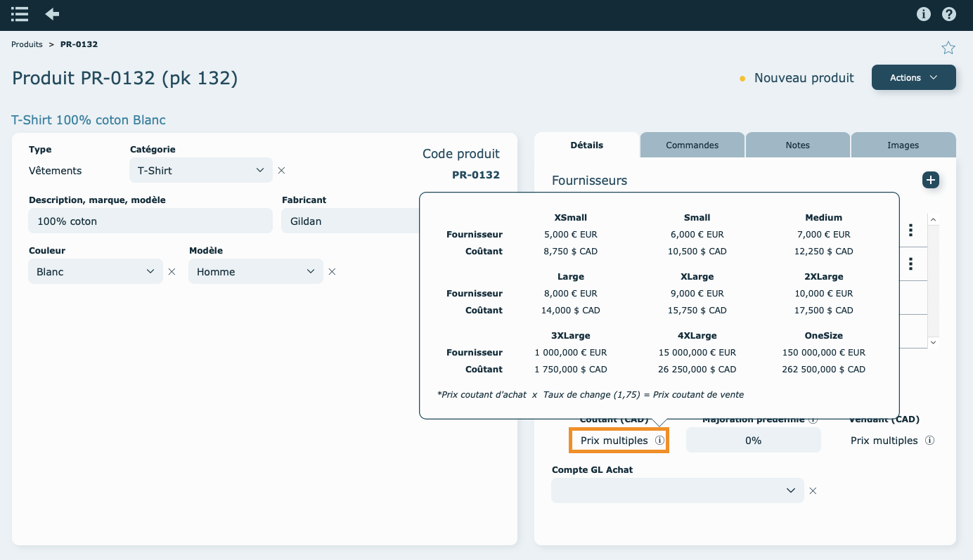Open first supplier row three-dot menu
973x560 pixels.
pyautogui.click(x=910, y=230)
